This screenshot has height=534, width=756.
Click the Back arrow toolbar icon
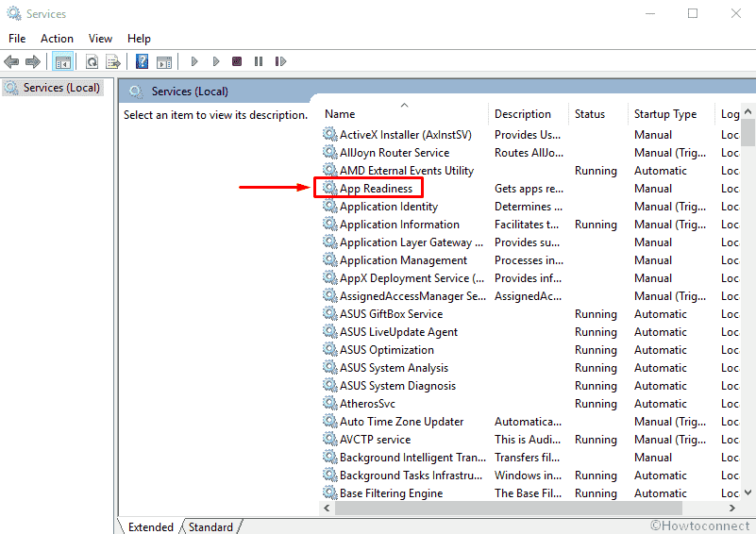coord(11,61)
